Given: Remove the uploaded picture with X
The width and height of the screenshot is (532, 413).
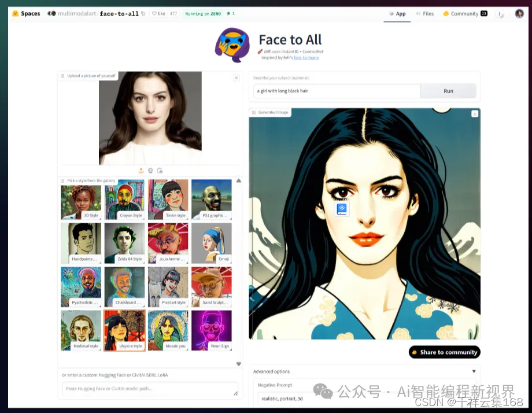Looking at the screenshot, I should pyautogui.click(x=237, y=78).
